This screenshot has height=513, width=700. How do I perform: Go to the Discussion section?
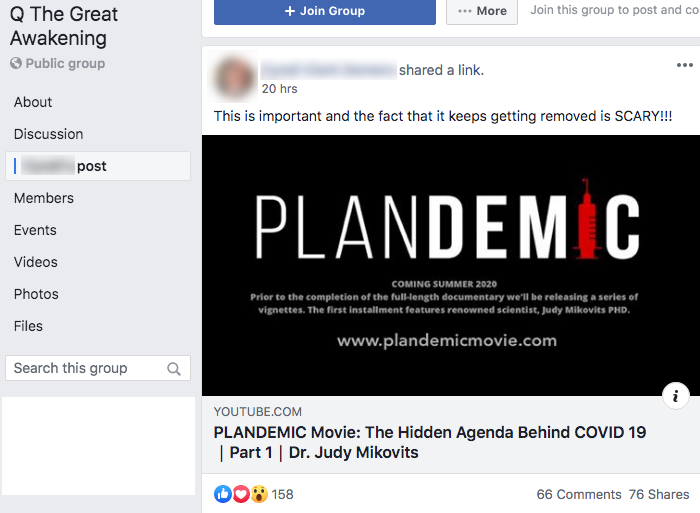[x=49, y=134]
